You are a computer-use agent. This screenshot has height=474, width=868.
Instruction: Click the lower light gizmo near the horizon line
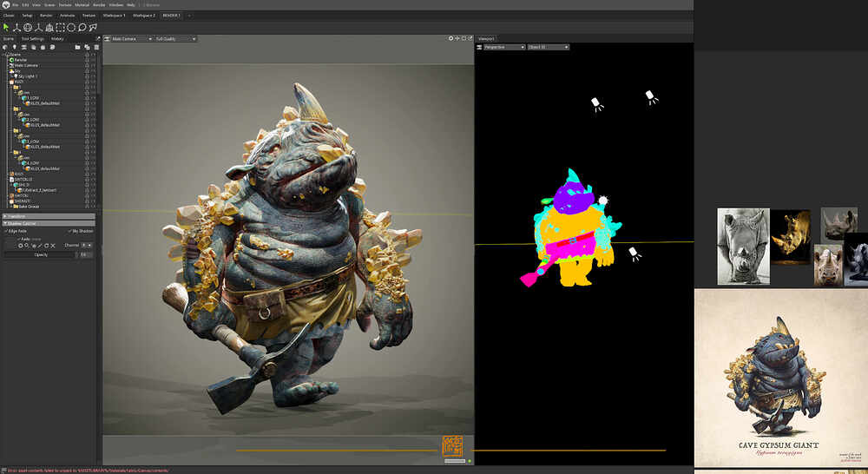pyautogui.click(x=635, y=253)
